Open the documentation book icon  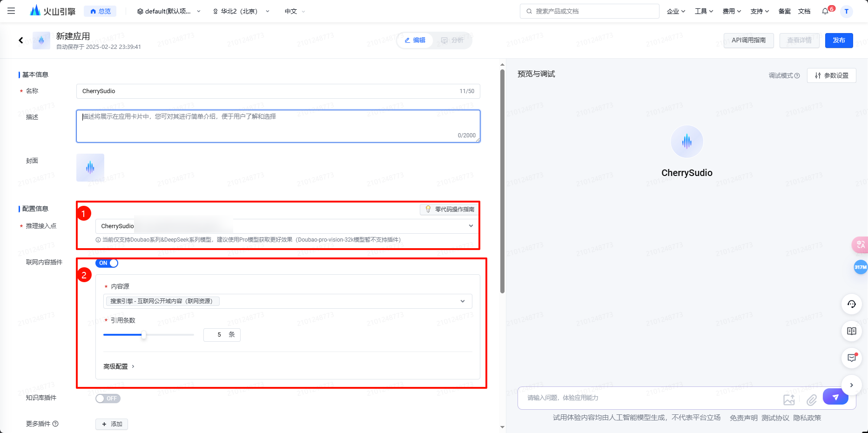click(852, 331)
